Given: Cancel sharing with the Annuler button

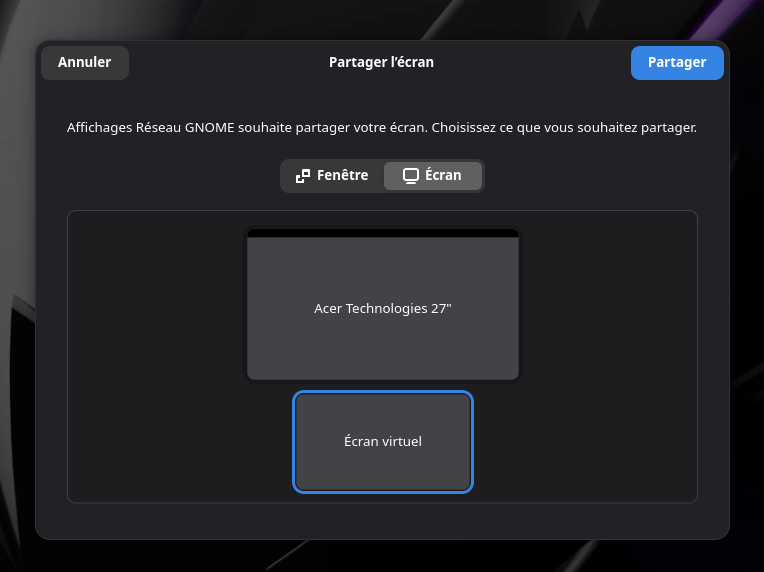Looking at the screenshot, I should [x=85, y=62].
